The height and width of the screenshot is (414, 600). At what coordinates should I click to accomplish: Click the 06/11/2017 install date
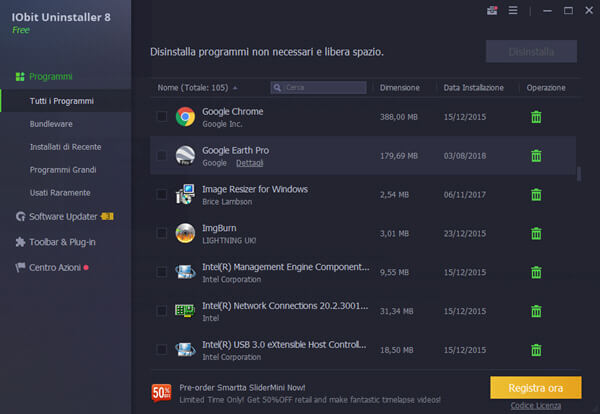465,195
